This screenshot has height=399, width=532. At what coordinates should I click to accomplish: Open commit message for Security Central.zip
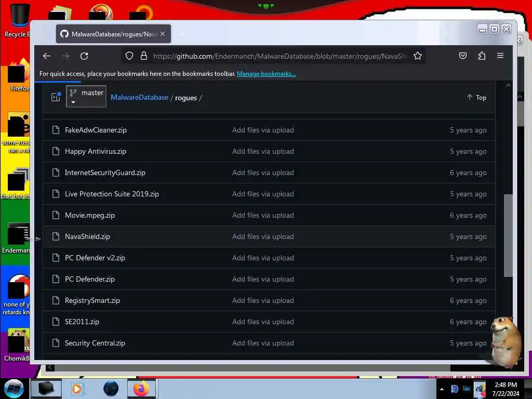coord(263,343)
